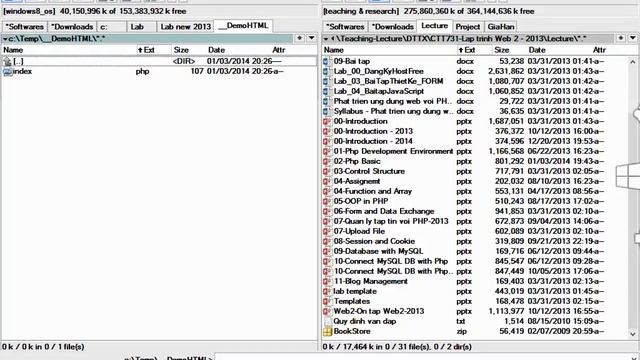Viewport: 640px width, 360px height.
Task: Click the PowerPoint icon of 08-Session and Cookie
Action: (327, 241)
